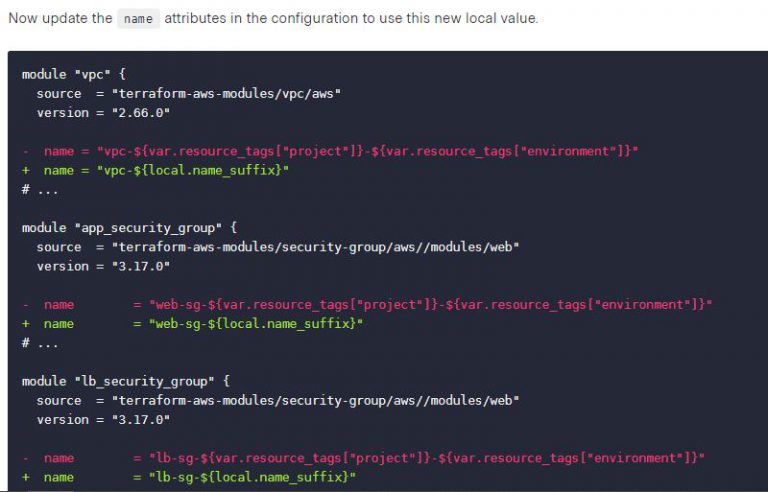Click the removed vpc name line in red

point(340,151)
